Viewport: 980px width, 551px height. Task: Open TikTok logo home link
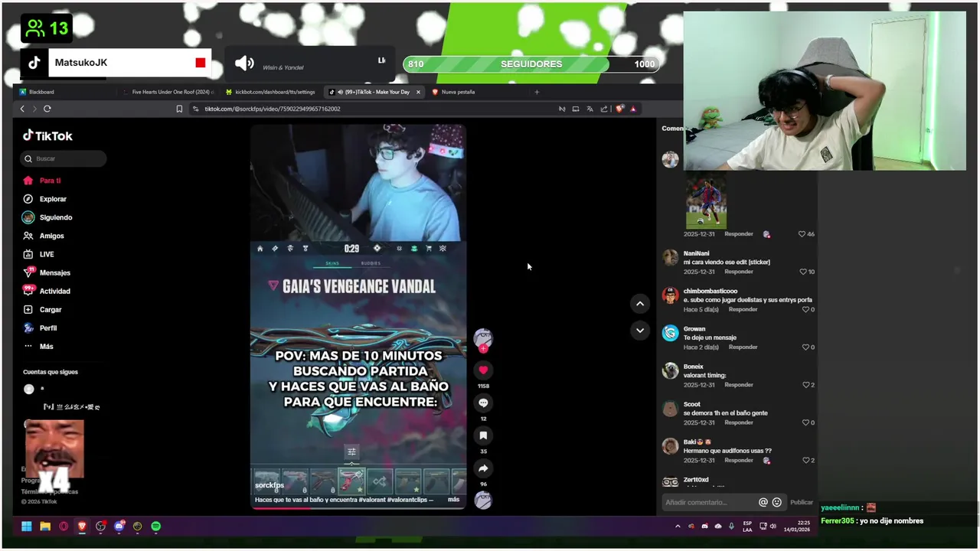click(x=47, y=135)
